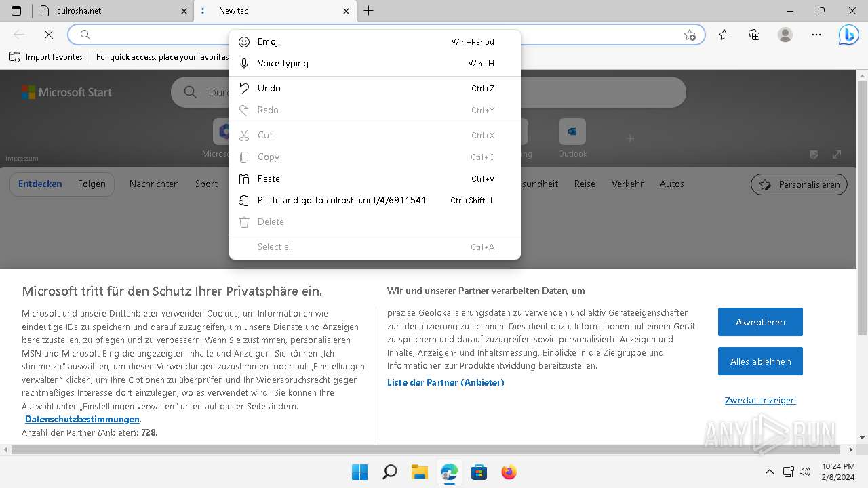
Task: Select the Entdecken feed tab
Action: (40, 184)
